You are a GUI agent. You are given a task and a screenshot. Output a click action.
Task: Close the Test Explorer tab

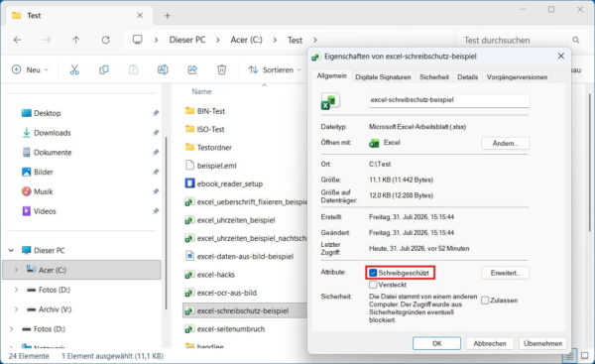(x=140, y=16)
